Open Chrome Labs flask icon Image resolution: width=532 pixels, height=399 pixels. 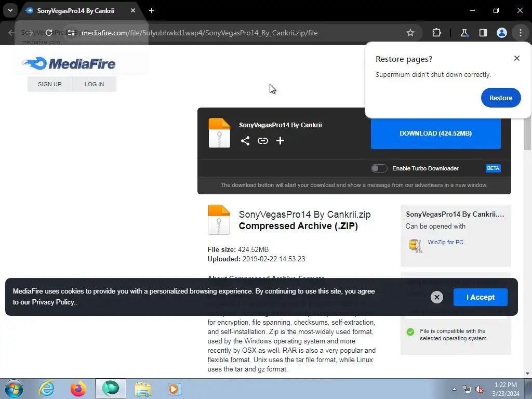click(x=464, y=33)
